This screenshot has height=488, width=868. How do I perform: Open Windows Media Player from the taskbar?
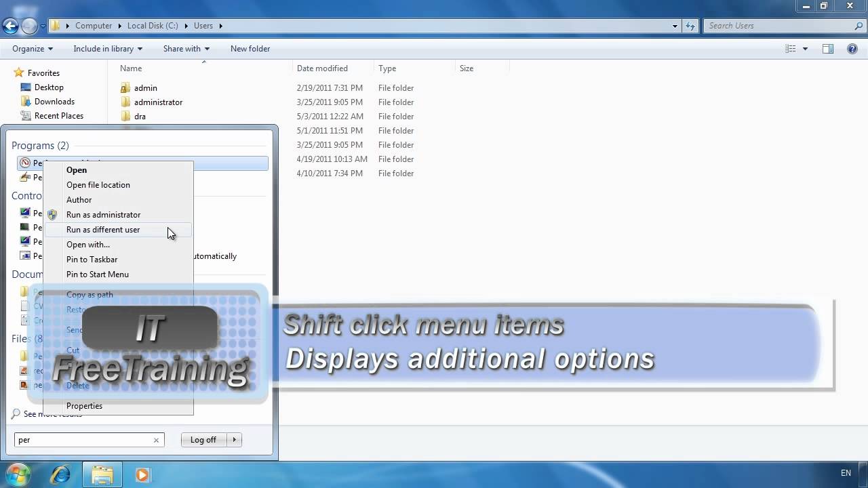pyautogui.click(x=142, y=474)
